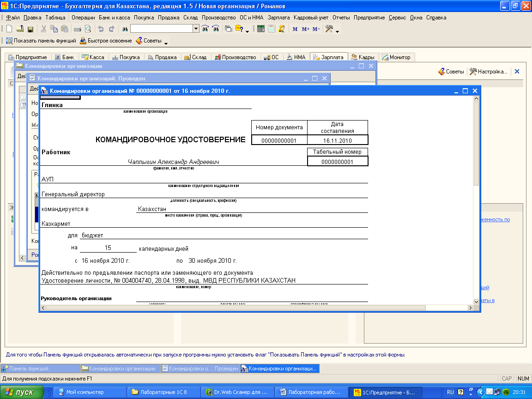Click the date cell 16.11.2010
This screenshot has width=532, height=399.
338,140
